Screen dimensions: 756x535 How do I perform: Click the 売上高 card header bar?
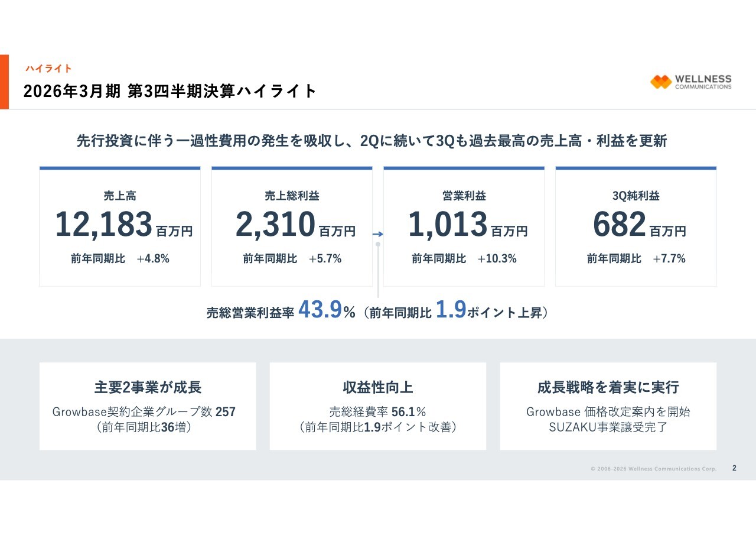(120, 168)
